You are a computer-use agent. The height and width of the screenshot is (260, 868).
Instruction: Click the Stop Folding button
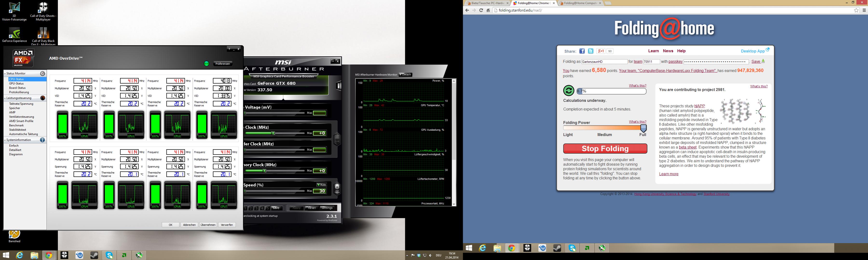(605, 149)
